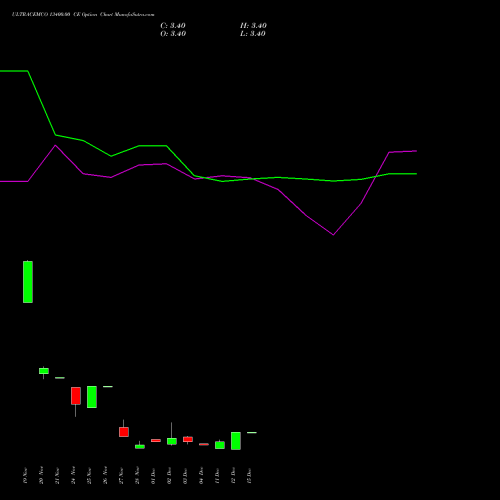The height and width of the screenshot is (500, 500).
Task: Click the 04 Dec date label
Action: pyautogui.click(x=201, y=475)
